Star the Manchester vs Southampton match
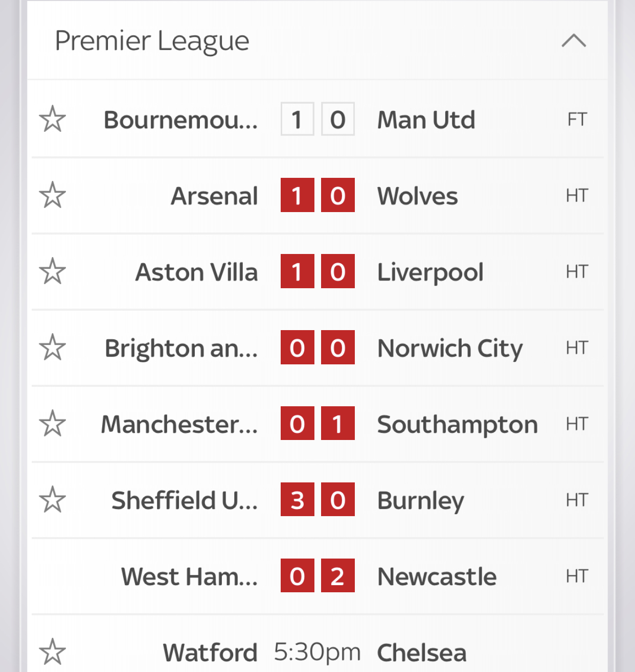 click(52, 424)
